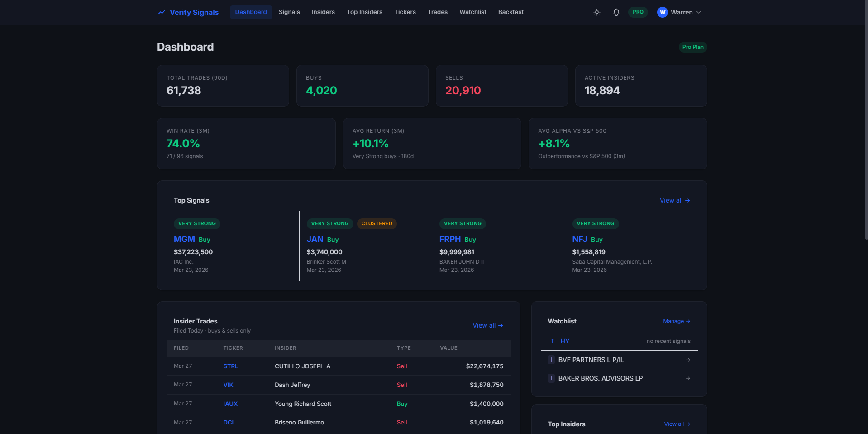Viewport: 868px width, 434px height.
Task: Open the notifications bell
Action: click(616, 12)
